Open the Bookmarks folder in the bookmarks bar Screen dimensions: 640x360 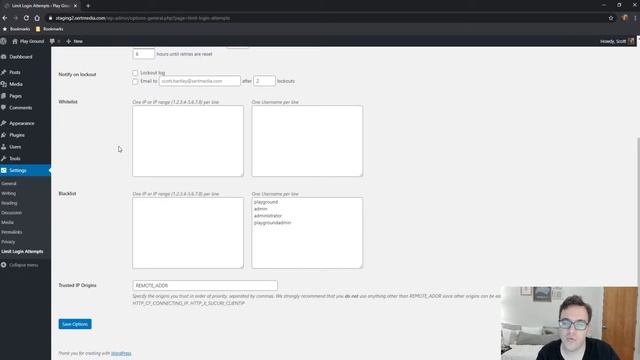pyautogui.click(x=49, y=29)
